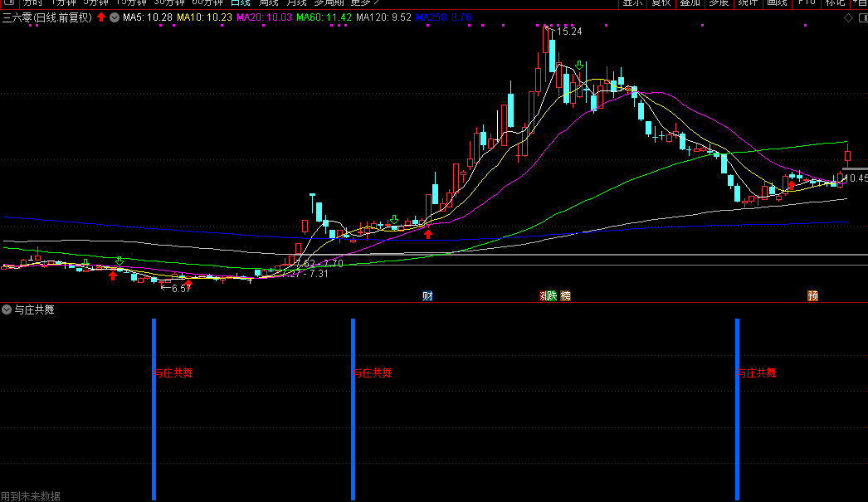Click the MA5: 10.28 indicator label
This screenshot has width=868, height=502.
click(147, 17)
